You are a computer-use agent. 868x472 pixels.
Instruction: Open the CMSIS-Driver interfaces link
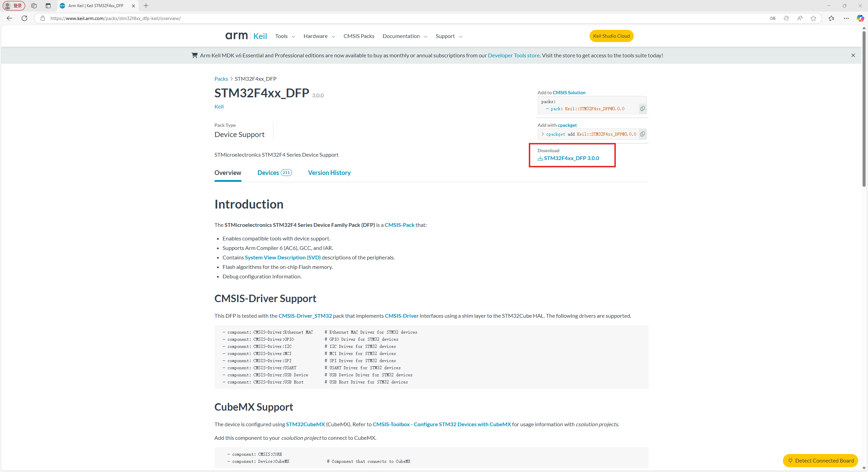(401, 316)
